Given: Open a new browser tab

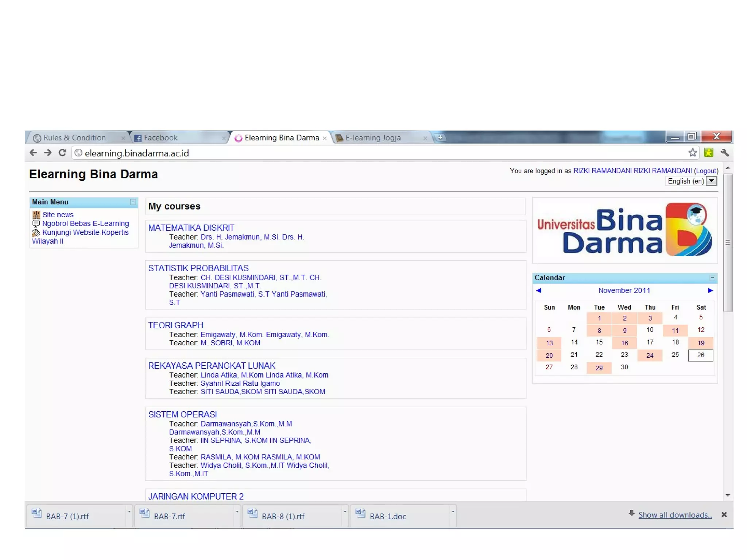Looking at the screenshot, I should 440,137.
